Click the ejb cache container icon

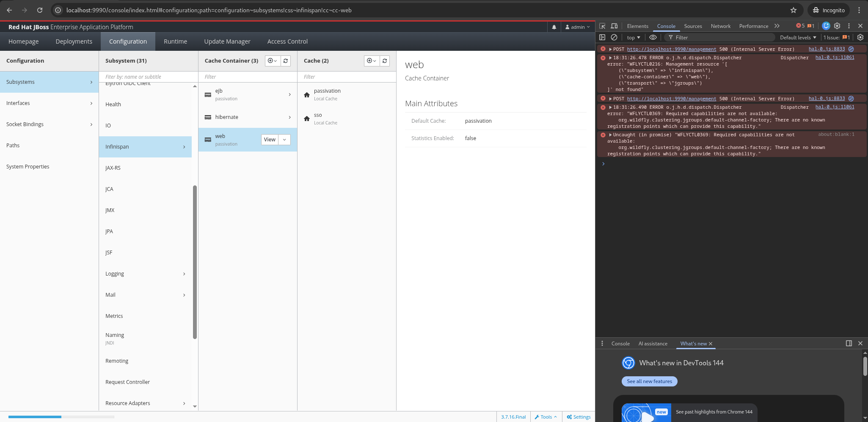208,95
